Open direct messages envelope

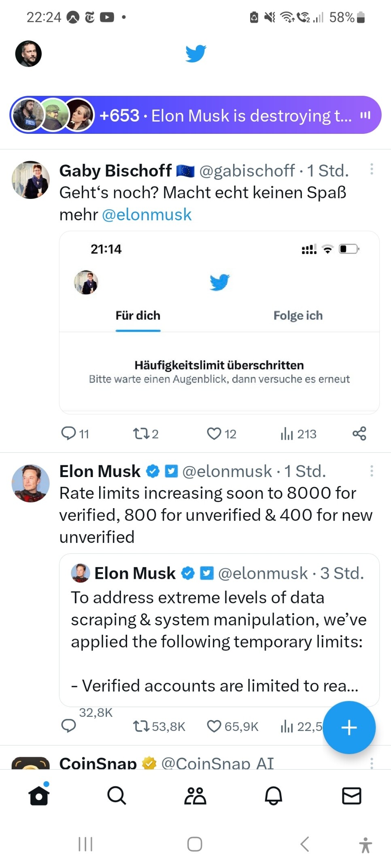tap(351, 796)
